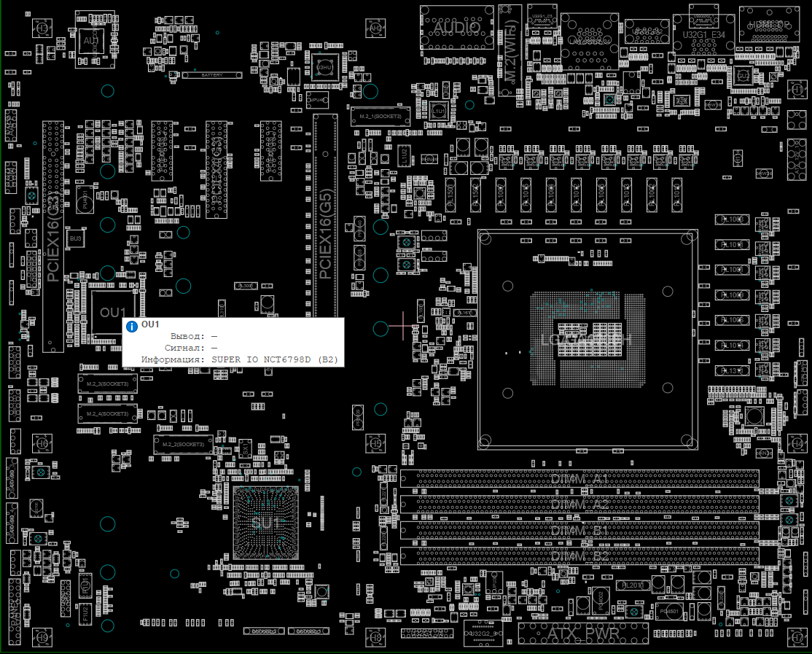Viewport: 812px width, 654px height.
Task: Click the BATTERY holder component
Action: [212, 75]
